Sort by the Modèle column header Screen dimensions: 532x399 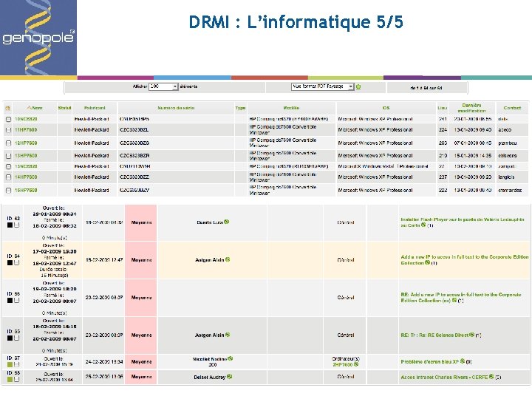click(291, 108)
